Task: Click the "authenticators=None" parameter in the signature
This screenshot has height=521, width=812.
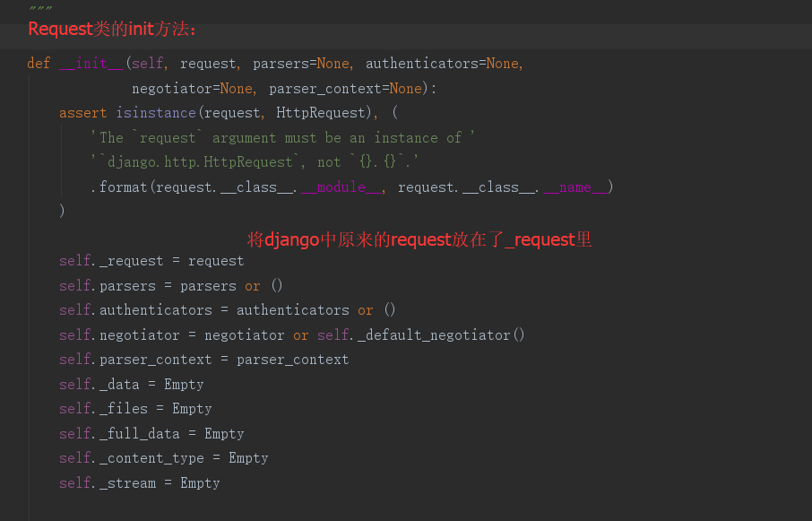Action: tap(442, 64)
